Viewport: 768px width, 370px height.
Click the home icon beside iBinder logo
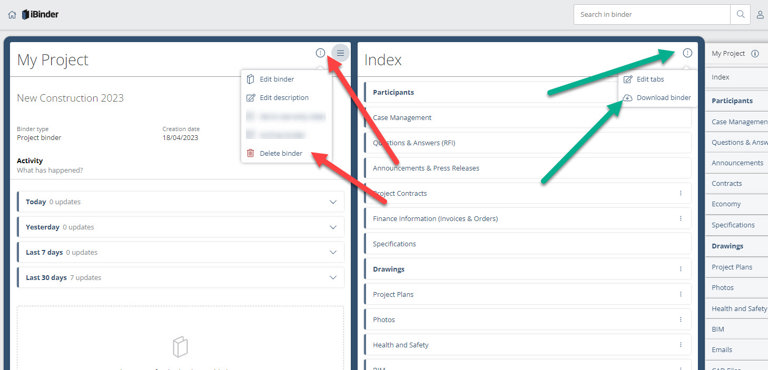tap(12, 15)
